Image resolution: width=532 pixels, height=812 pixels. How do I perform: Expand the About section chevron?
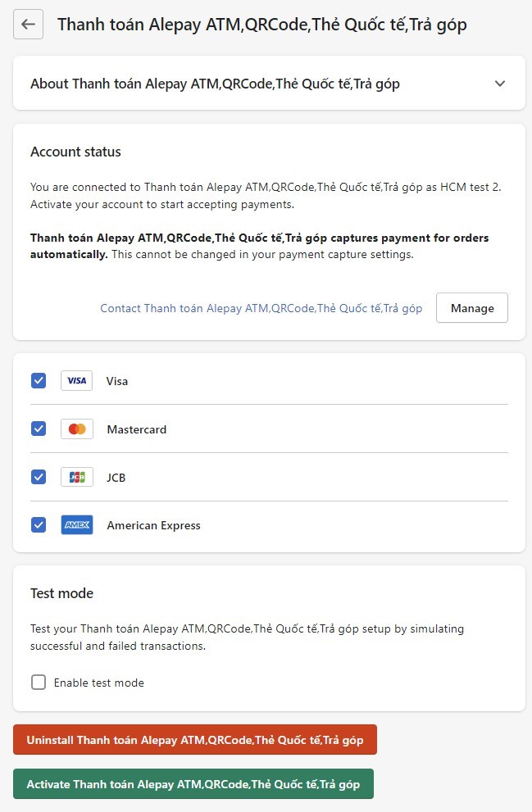pos(500,84)
